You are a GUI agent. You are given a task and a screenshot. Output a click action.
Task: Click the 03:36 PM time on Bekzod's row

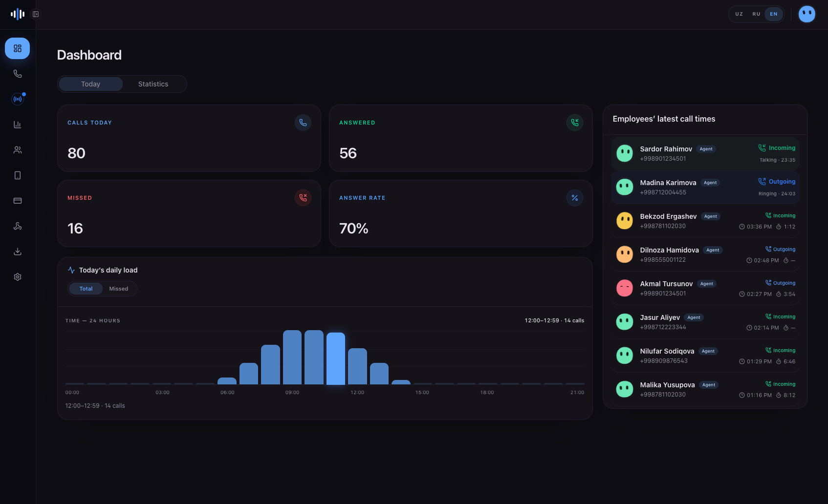coord(759,227)
